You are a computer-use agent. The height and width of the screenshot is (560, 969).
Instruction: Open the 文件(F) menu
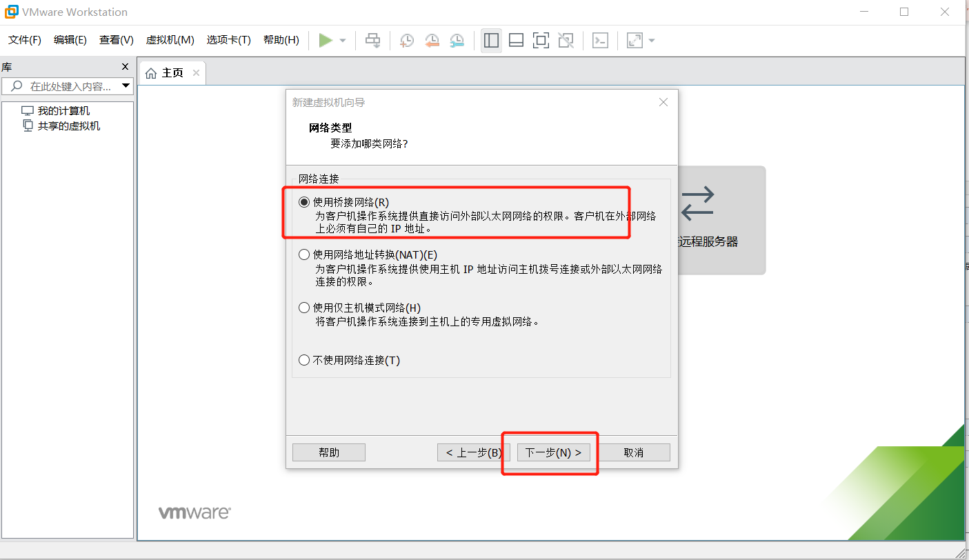[x=25, y=40]
